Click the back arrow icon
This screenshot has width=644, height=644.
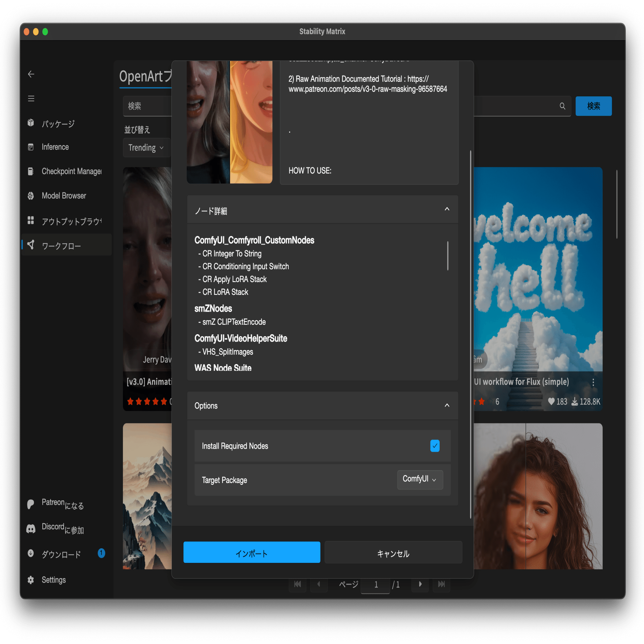coord(31,74)
